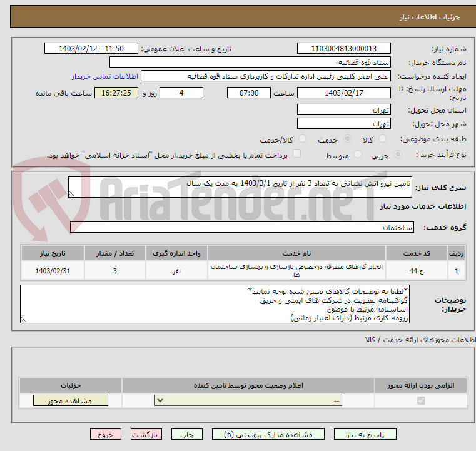Click the اطلاعات مجوزهای ارائه خدمت / کالا heading
Image resolution: width=476 pixels, height=451 pixels.
420,340
